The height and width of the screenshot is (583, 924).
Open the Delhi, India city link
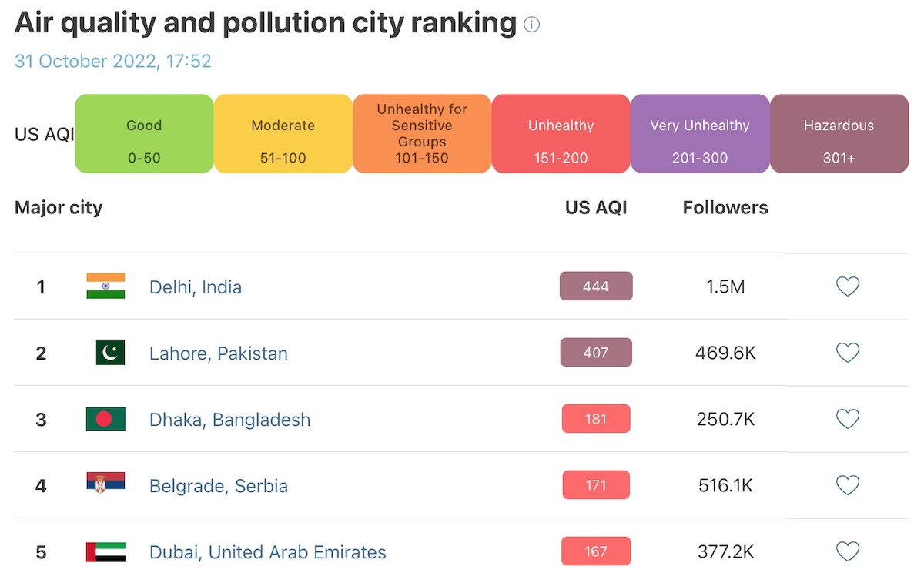click(196, 287)
